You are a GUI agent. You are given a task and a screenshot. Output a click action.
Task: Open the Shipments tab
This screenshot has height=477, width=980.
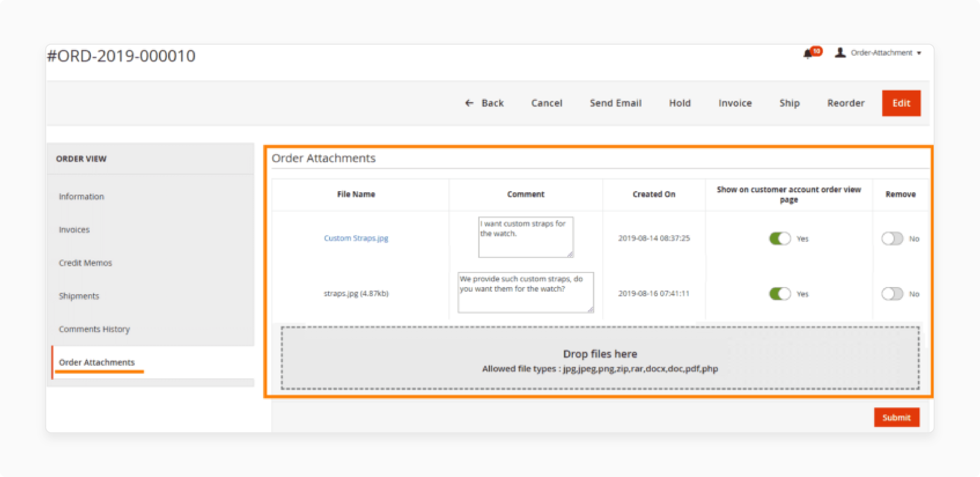pos(79,296)
